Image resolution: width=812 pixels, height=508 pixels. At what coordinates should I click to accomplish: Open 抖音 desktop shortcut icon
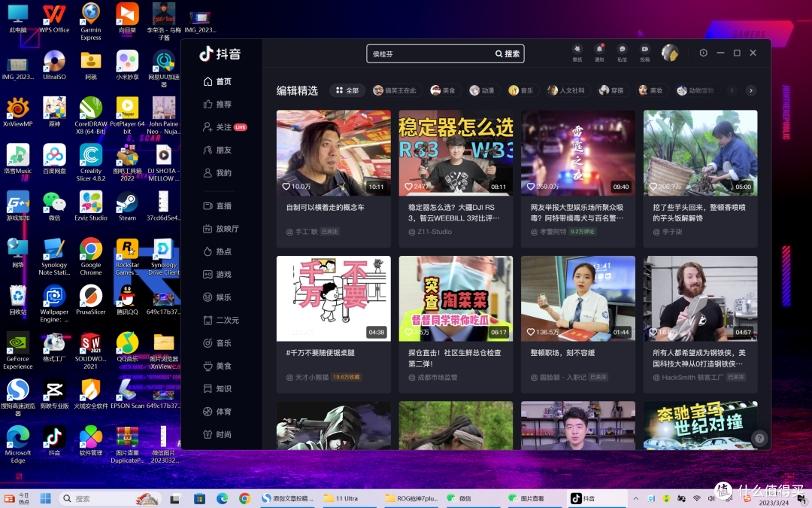tap(54, 440)
